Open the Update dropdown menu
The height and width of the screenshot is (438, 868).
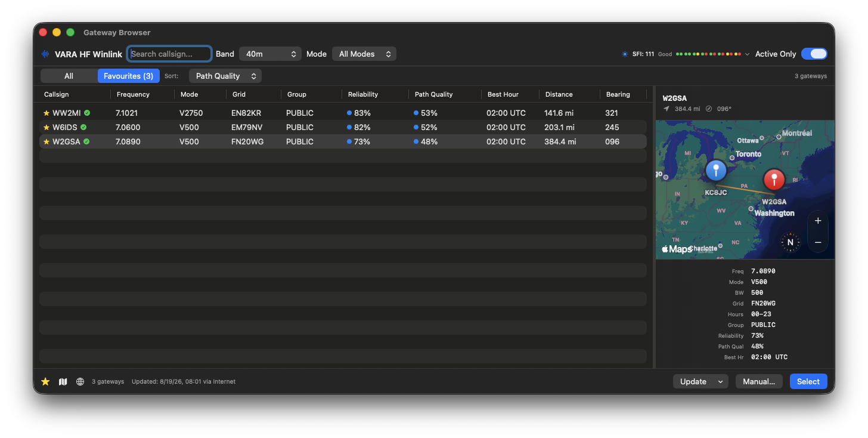700,381
